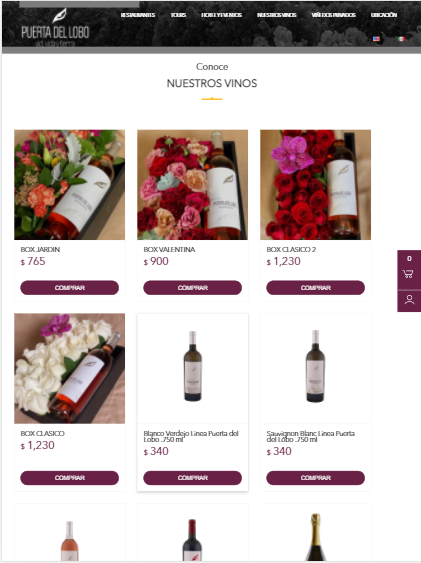Click the user account icon
This screenshot has width=421, height=563.
[x=409, y=300]
